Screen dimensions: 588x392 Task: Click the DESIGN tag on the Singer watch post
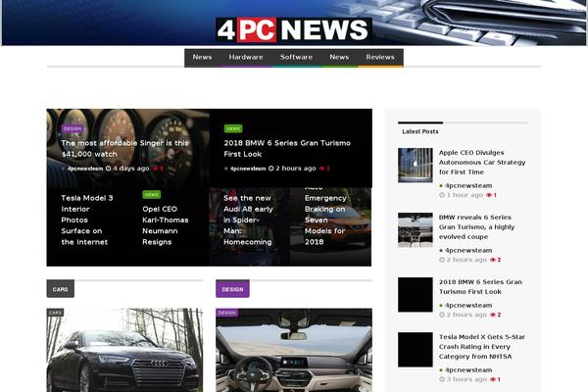click(x=73, y=128)
